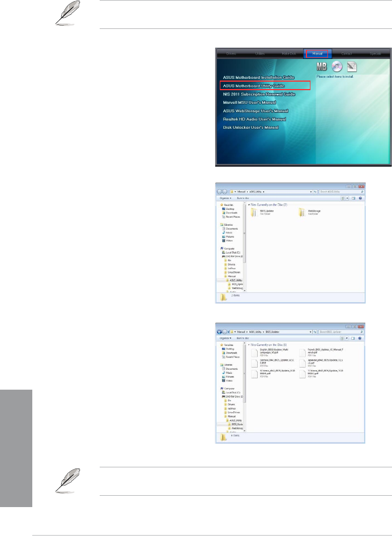
Task: Click Burn to disc in ASUS_Utility window
Action: tap(243, 199)
